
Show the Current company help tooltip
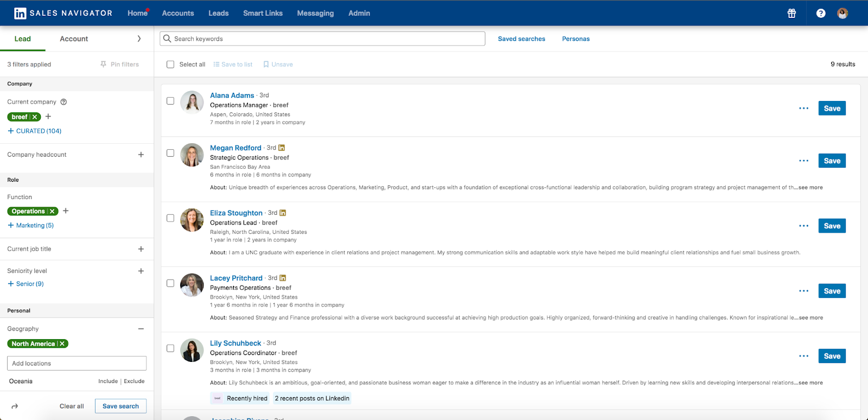pos(63,102)
